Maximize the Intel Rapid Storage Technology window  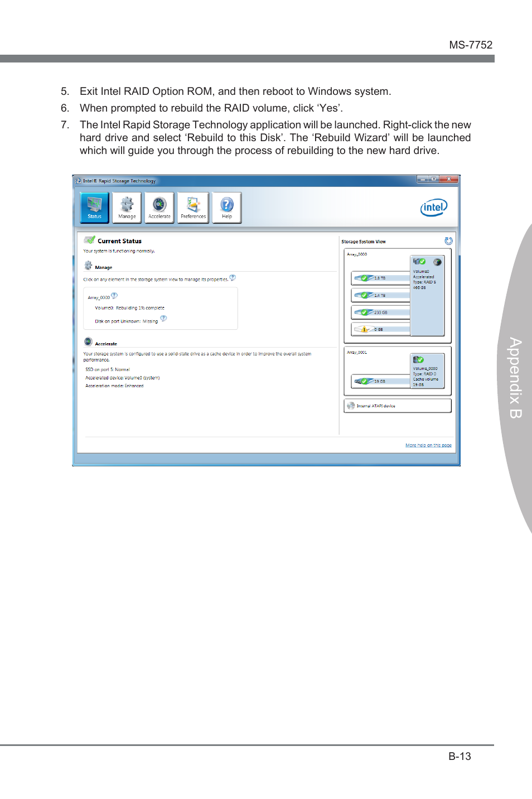click(x=433, y=179)
